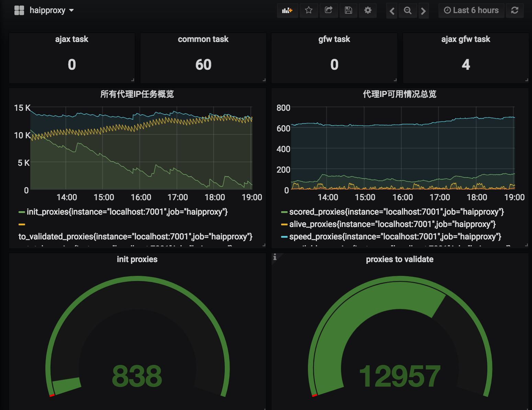Click the init proxies gauge panel title
This screenshot has width=532, height=410.
pyautogui.click(x=137, y=259)
